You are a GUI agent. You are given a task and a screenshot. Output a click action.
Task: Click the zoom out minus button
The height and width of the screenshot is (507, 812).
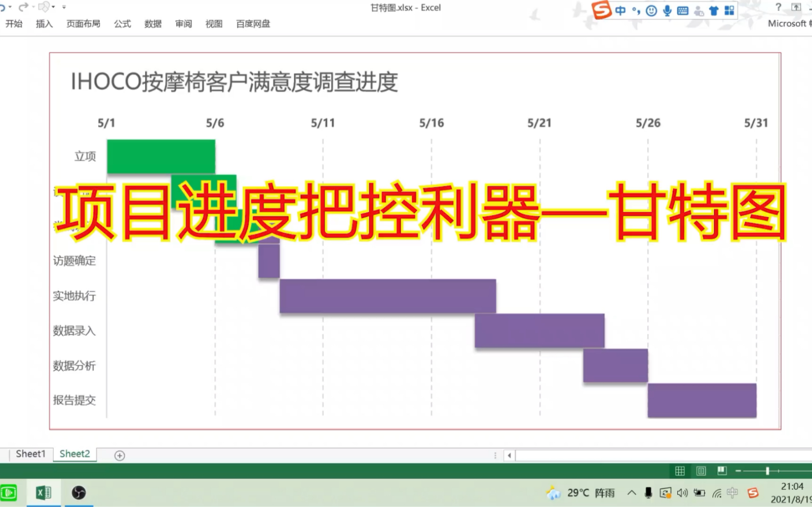click(738, 471)
